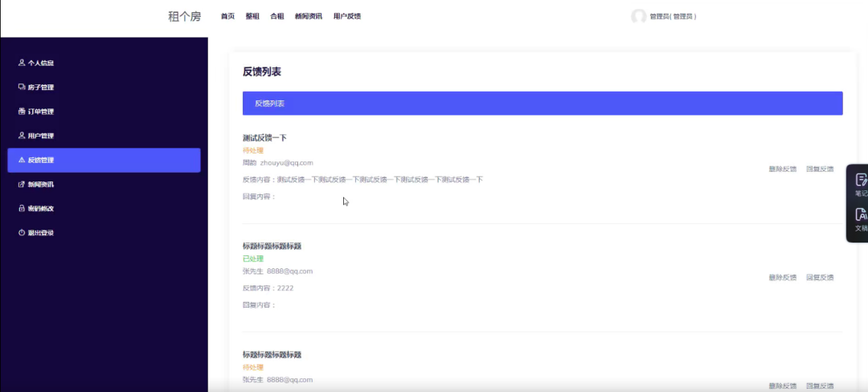Open 房子管理 via its sidebar icon

[x=22, y=87]
